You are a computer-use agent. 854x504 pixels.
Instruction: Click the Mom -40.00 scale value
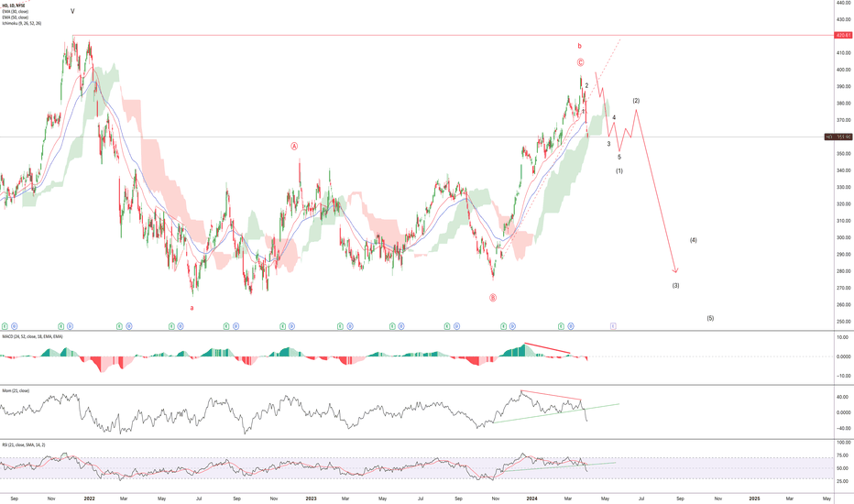click(844, 428)
